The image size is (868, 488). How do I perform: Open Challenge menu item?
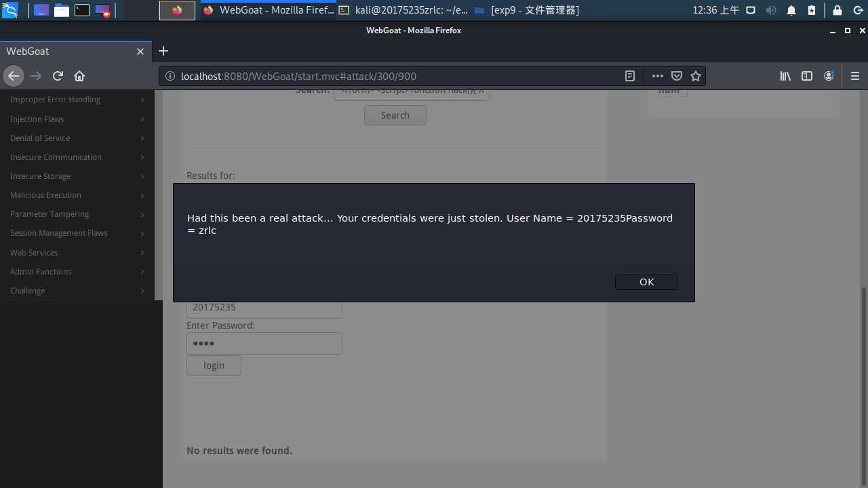pos(77,290)
